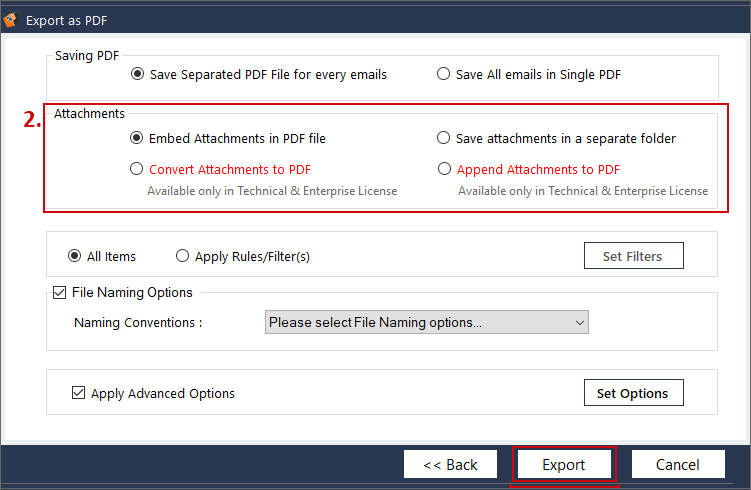Toggle Apply Advanced Options checkbox

(x=79, y=393)
